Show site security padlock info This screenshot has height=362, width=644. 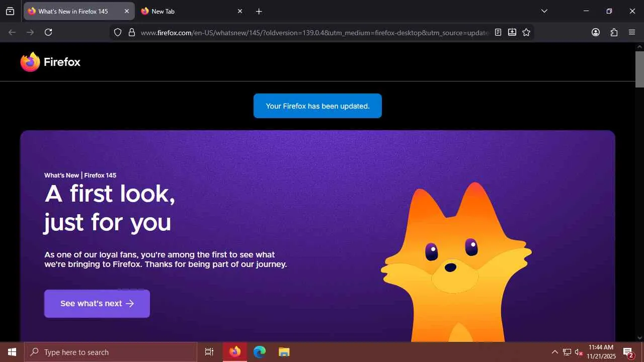132,32
